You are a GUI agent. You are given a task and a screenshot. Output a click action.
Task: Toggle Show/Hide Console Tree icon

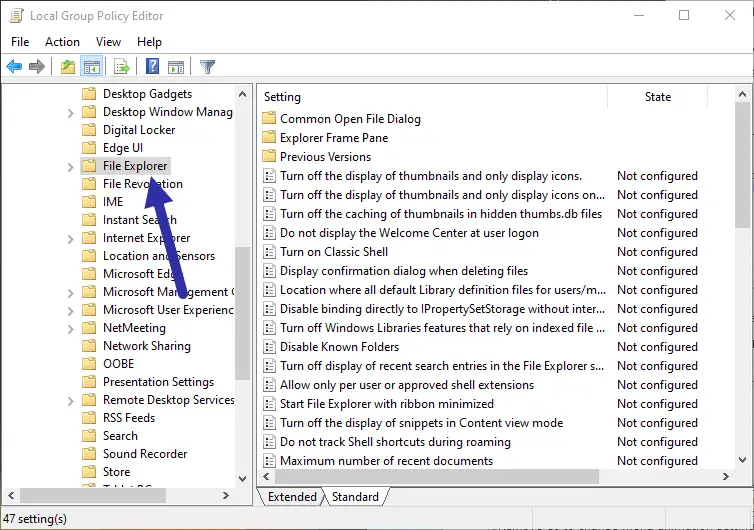coord(91,66)
